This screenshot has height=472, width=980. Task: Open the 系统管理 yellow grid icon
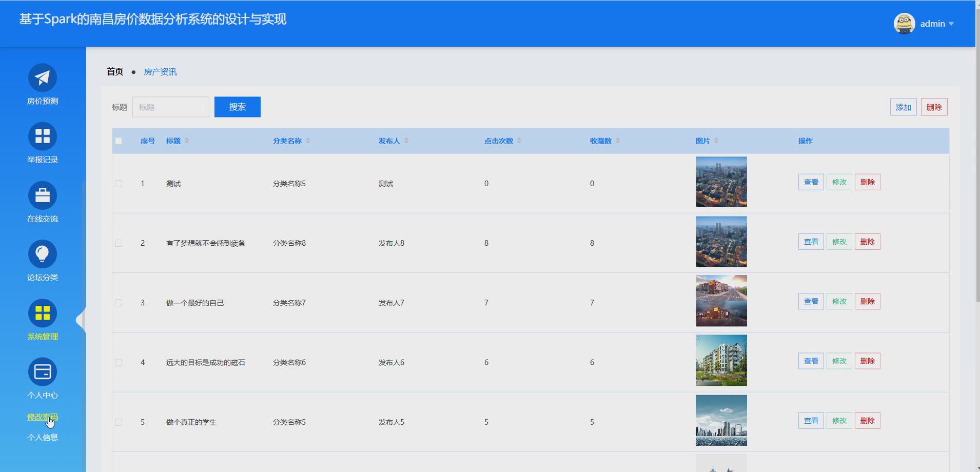tap(43, 313)
